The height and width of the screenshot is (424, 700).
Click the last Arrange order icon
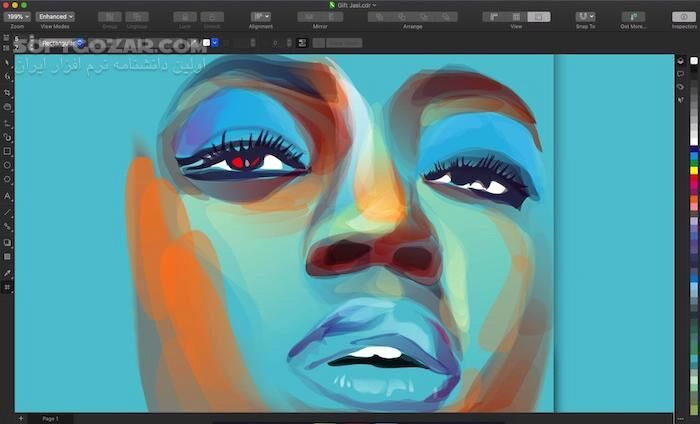pos(446,17)
